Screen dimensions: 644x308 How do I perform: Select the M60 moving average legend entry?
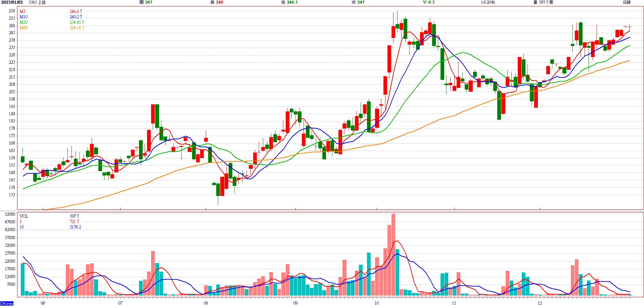[24, 28]
